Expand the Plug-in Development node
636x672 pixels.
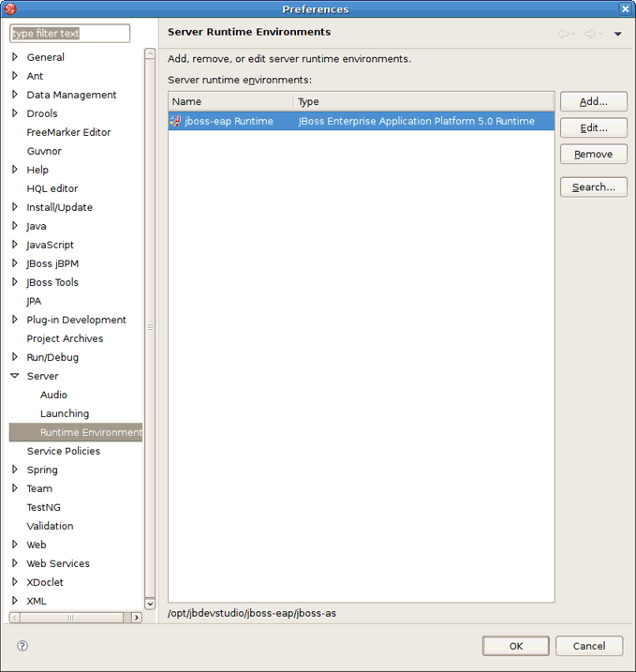tap(15, 320)
